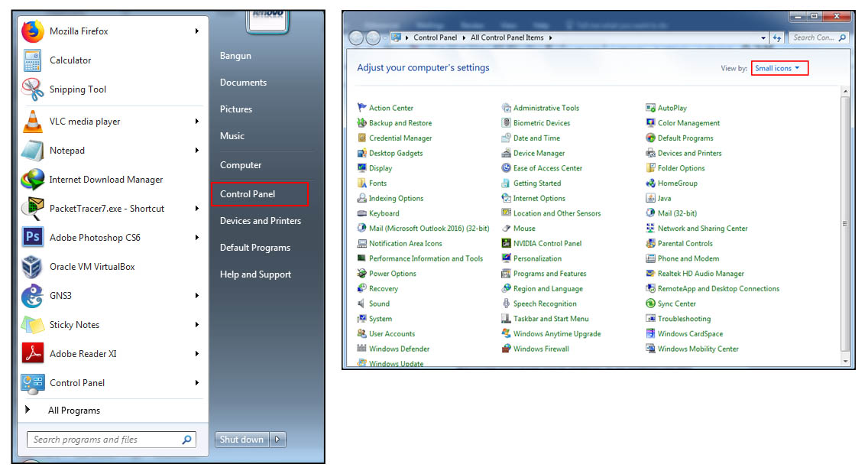Open Network and Sharing Center link

tap(702, 228)
